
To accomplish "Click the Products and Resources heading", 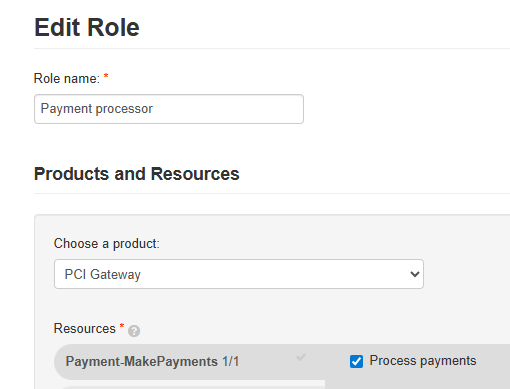I will [x=137, y=174].
